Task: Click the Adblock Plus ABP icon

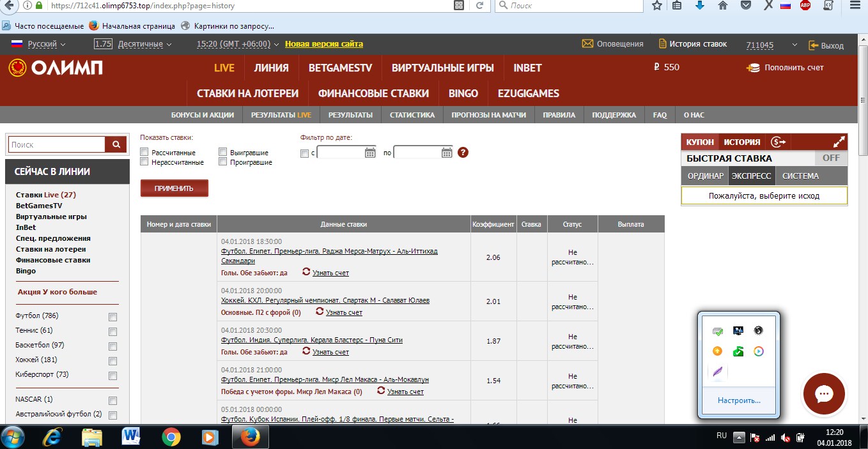Action: click(x=805, y=6)
